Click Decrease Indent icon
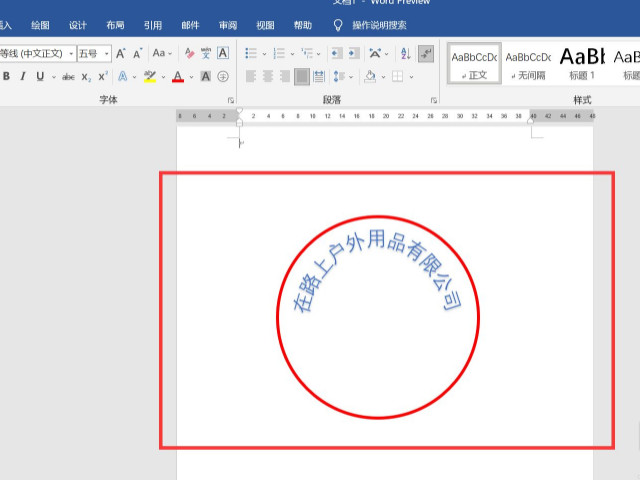The image size is (640, 480). [x=337, y=53]
